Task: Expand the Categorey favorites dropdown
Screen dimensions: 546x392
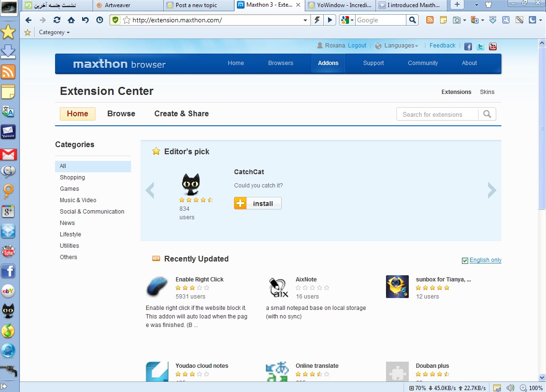Action: click(x=54, y=32)
